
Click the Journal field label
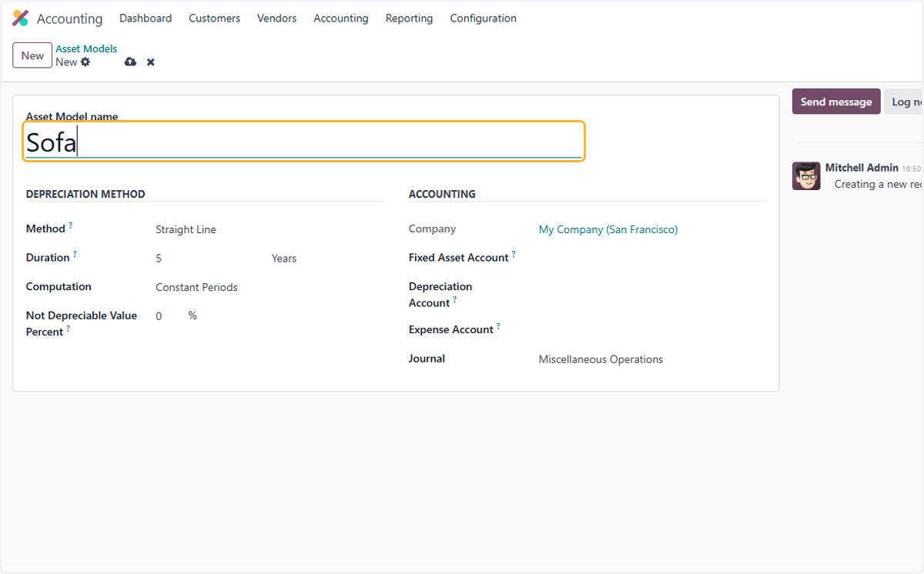click(x=427, y=359)
